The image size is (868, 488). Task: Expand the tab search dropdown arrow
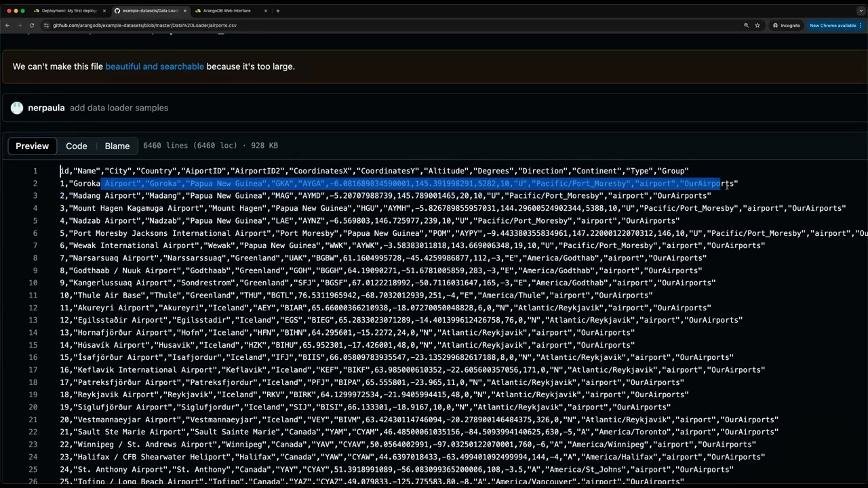pyautogui.click(x=861, y=11)
